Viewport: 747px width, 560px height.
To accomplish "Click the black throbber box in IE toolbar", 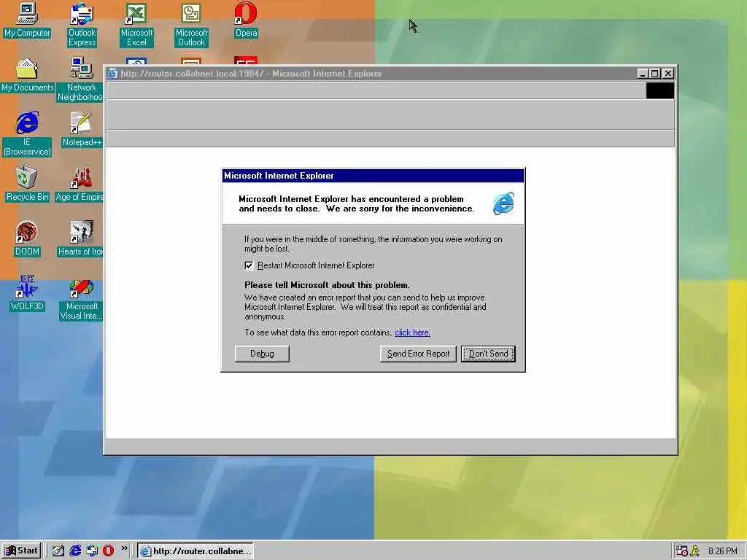I will (x=659, y=90).
